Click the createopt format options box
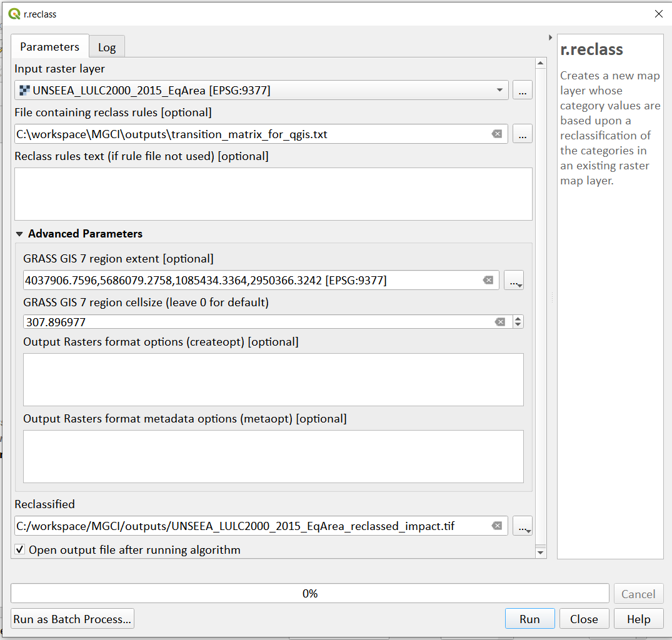The image size is (672, 640). pyautogui.click(x=273, y=379)
